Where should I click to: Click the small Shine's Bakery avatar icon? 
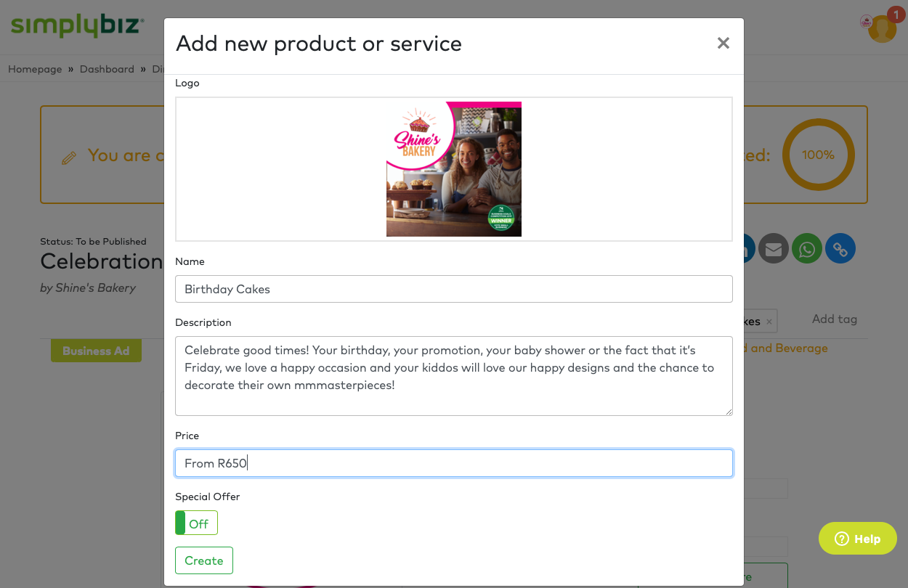[x=866, y=22]
